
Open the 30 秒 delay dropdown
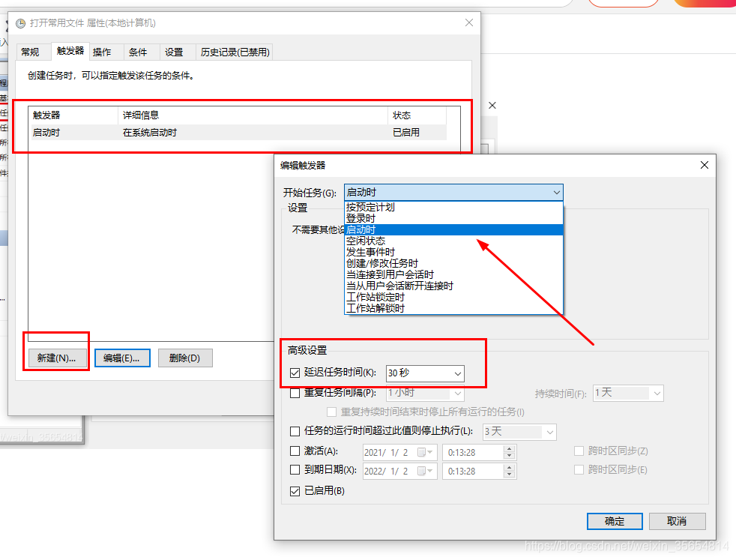425,373
